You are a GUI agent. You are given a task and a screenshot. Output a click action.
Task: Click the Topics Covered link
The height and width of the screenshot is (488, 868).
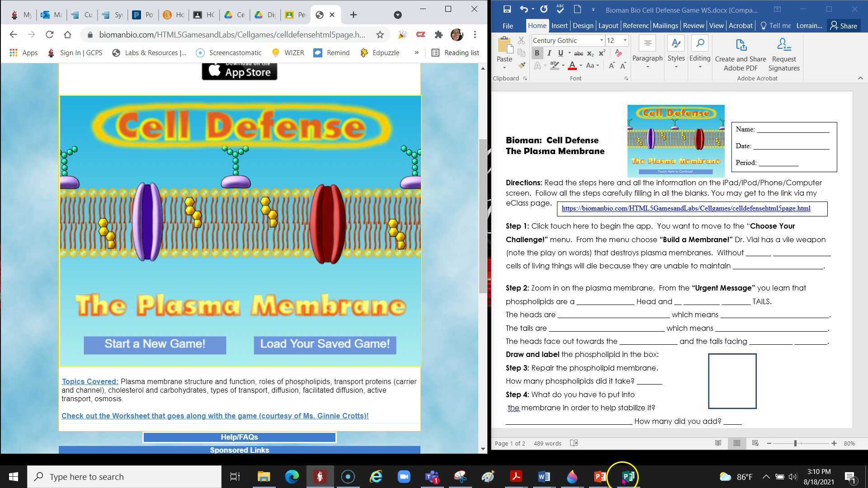click(90, 382)
